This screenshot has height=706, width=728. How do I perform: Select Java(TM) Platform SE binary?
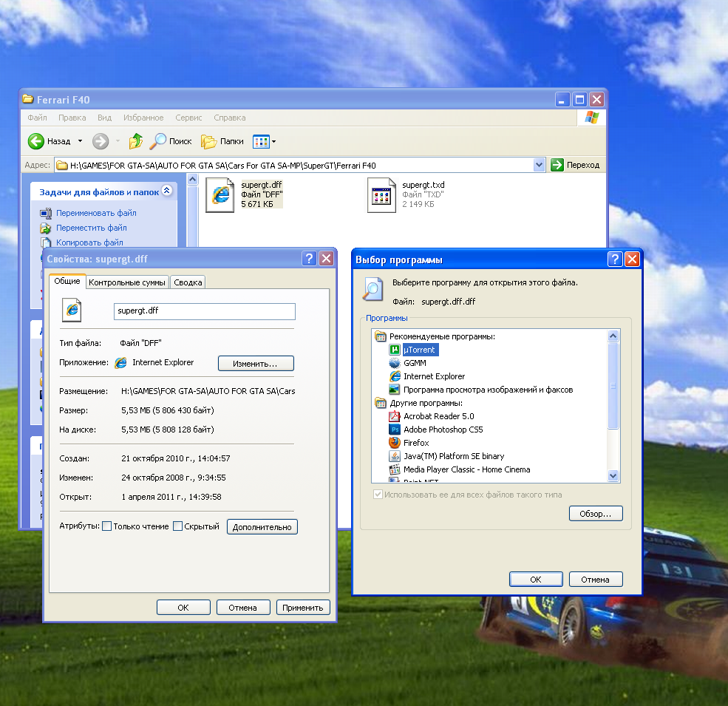pyautogui.click(x=454, y=456)
